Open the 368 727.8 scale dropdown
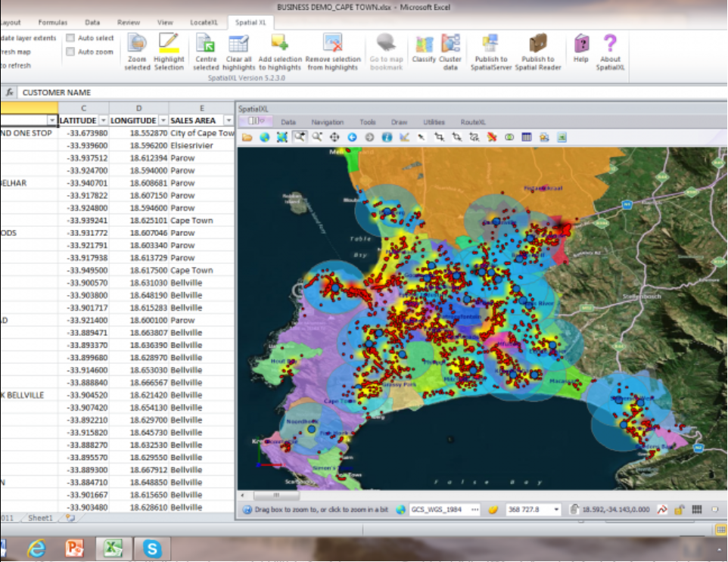Image resolution: width=728 pixels, height=562 pixels. click(x=556, y=508)
